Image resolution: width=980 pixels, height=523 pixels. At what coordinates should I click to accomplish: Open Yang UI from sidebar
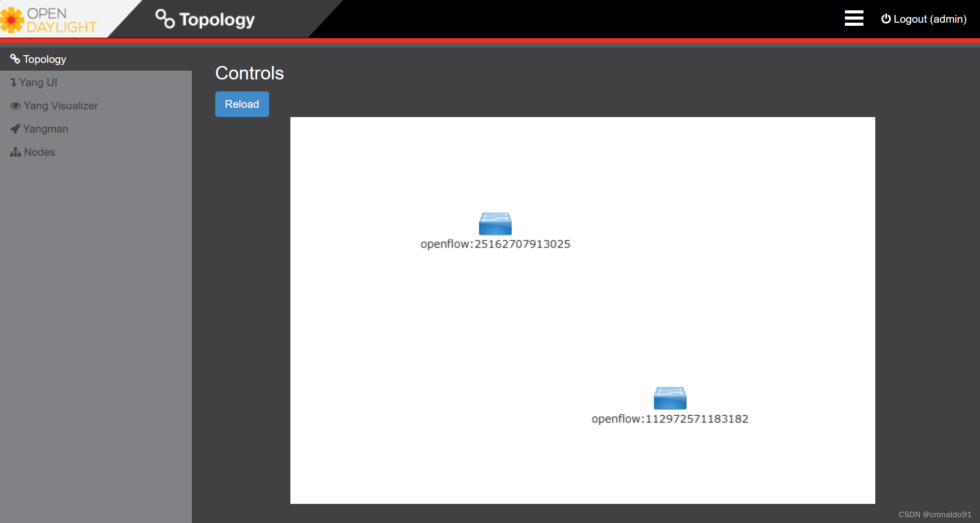[96, 83]
